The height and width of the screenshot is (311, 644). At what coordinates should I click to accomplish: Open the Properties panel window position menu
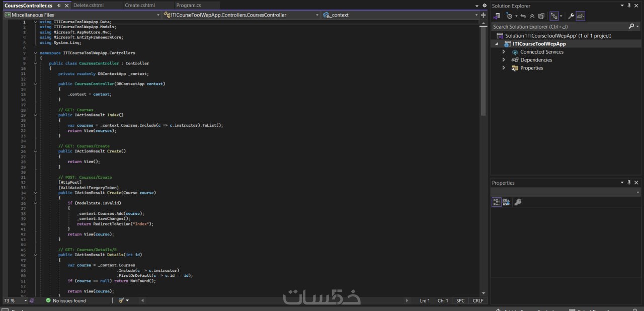(622, 183)
